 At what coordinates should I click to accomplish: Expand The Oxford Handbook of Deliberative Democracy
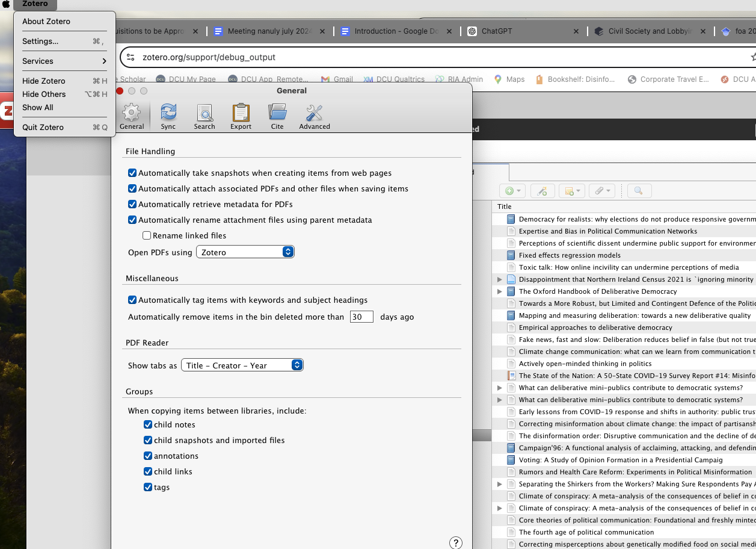tap(499, 291)
